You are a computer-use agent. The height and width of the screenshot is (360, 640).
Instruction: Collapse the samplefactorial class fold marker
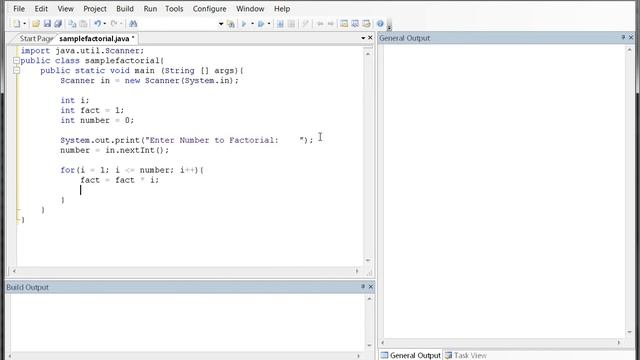16,60
